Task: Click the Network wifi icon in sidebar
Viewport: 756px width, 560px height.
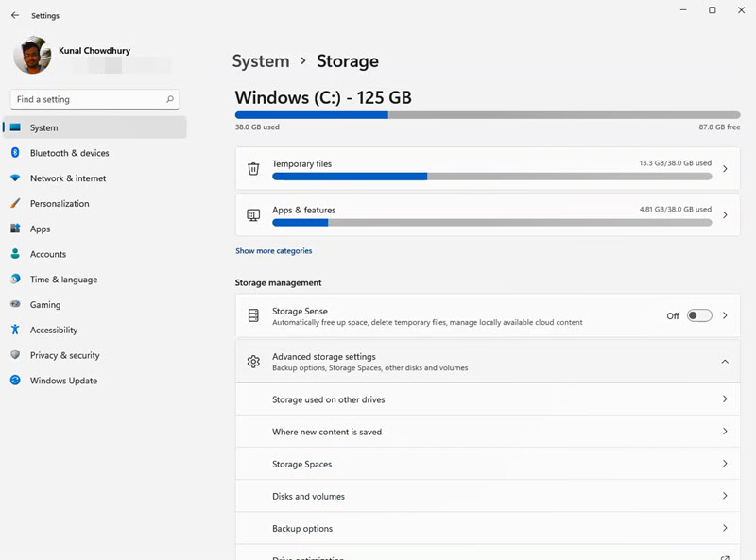Action: (x=15, y=178)
